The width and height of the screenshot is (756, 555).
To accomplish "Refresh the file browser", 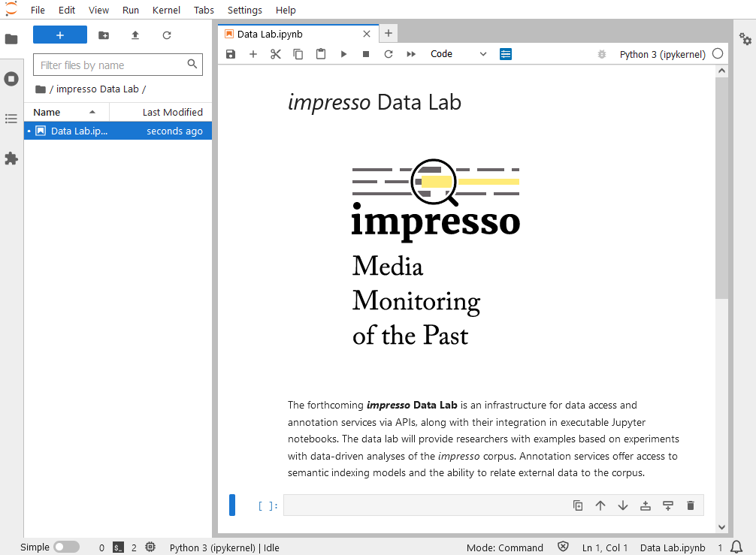I will (167, 35).
